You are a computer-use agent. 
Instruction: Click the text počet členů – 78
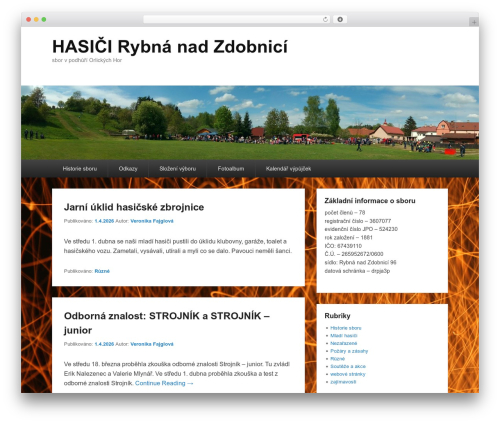click(x=345, y=213)
